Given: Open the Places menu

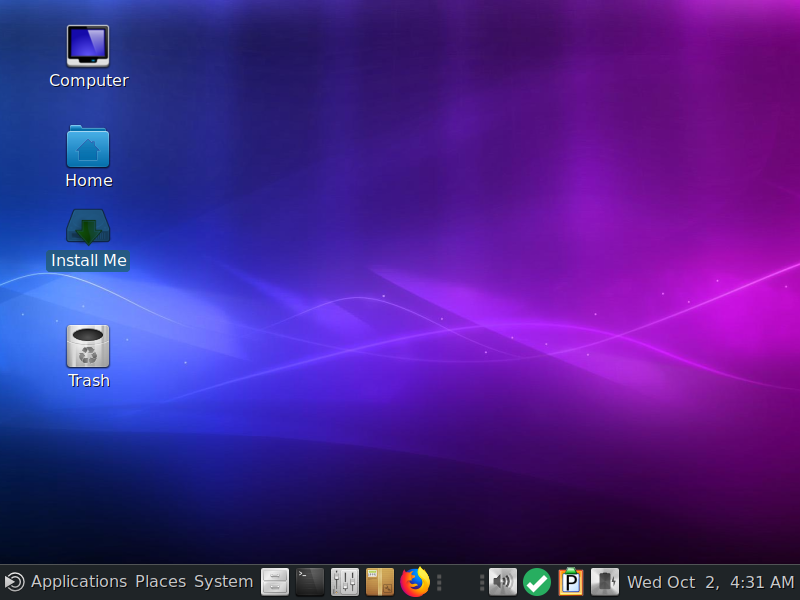Looking at the screenshot, I should click(x=160, y=582).
